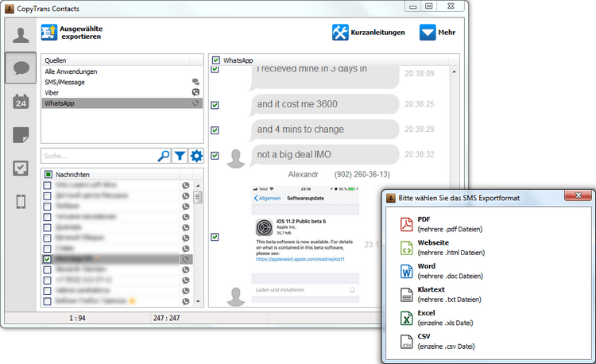Uncheck the 'and 4 mins to change' message
The image size is (596, 364).
[215, 130]
